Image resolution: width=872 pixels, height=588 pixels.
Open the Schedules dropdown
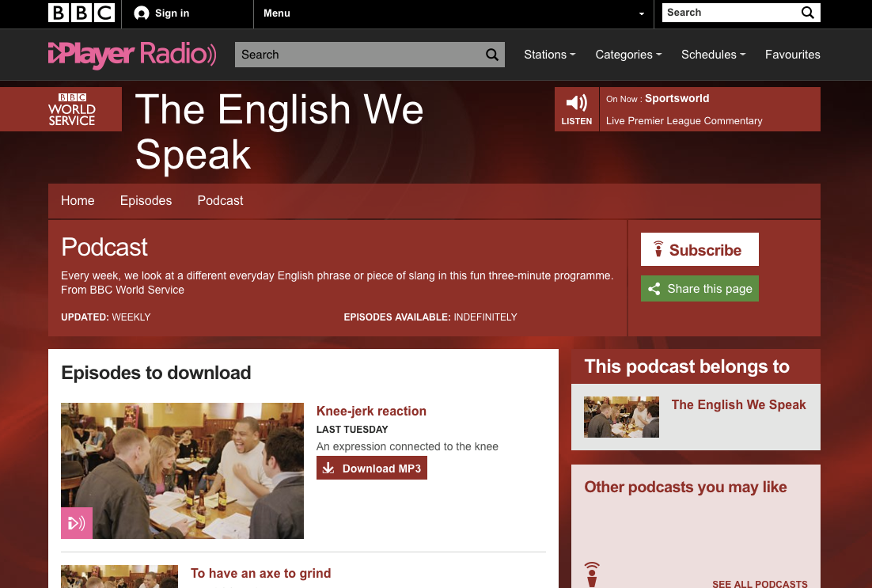[x=714, y=55]
